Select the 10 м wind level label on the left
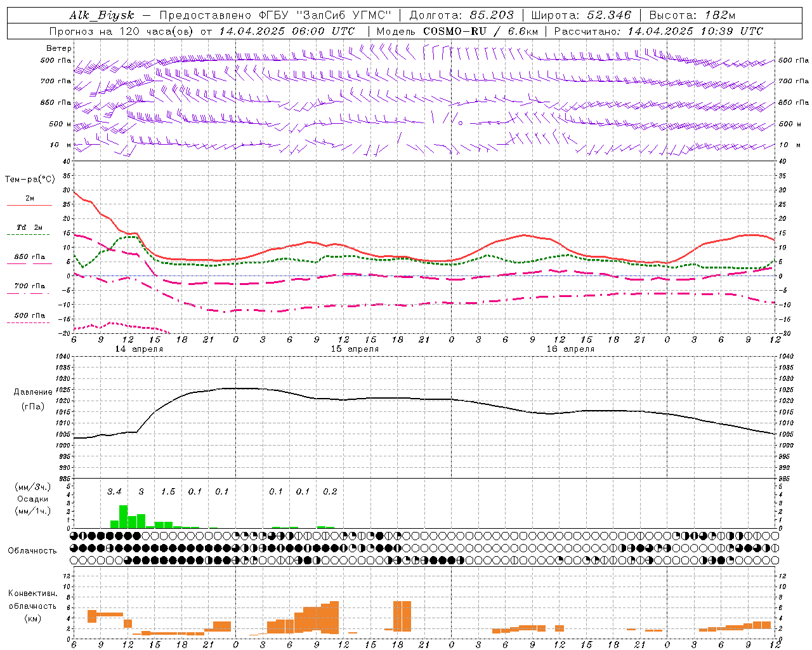 point(61,145)
